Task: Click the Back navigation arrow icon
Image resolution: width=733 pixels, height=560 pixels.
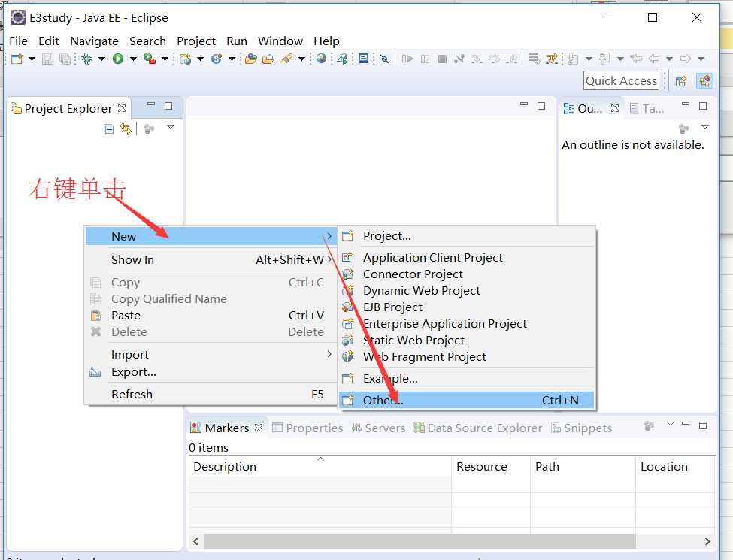Action: (x=654, y=59)
